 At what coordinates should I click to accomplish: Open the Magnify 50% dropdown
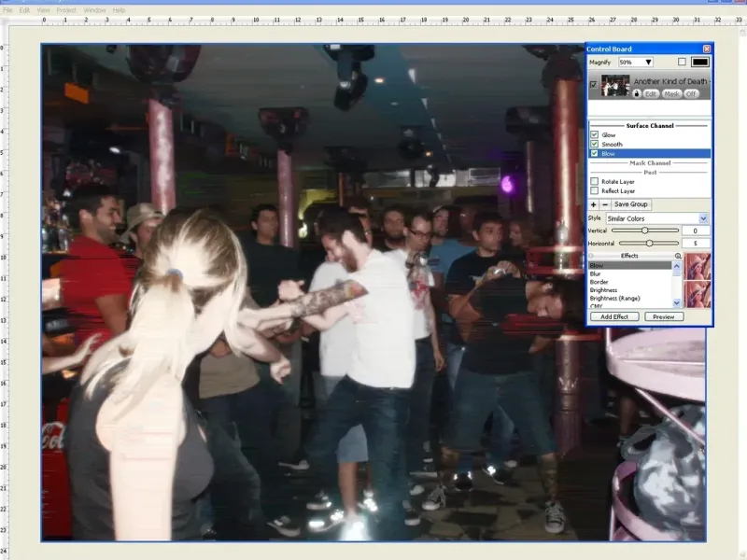click(x=648, y=62)
